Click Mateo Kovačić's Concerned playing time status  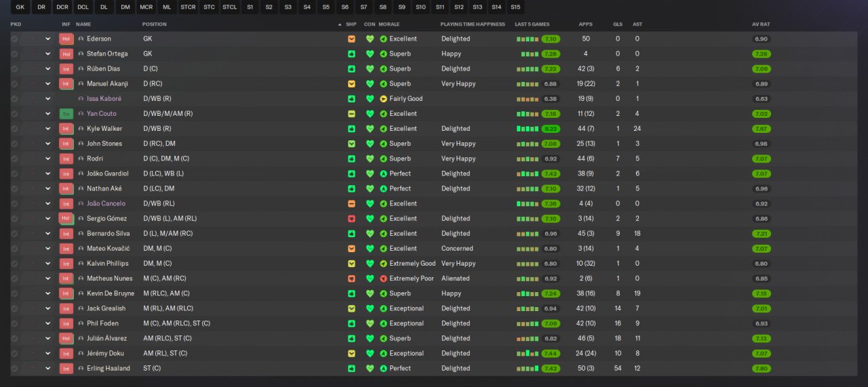pyautogui.click(x=457, y=249)
